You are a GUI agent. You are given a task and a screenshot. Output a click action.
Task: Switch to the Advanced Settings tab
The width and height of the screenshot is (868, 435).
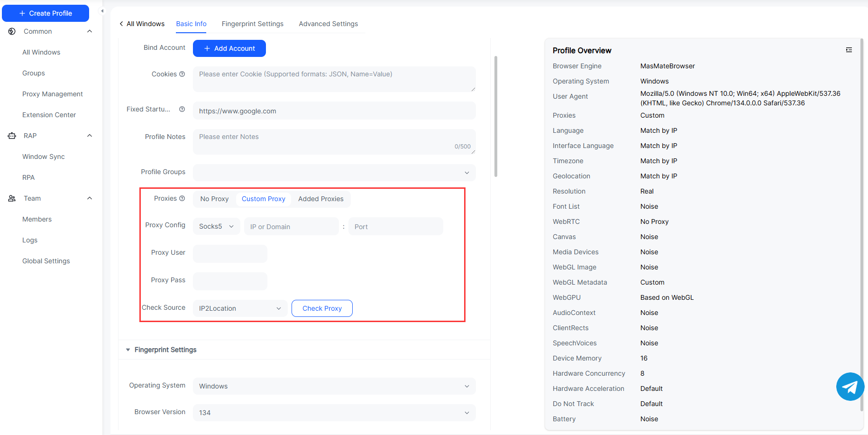[x=328, y=24]
